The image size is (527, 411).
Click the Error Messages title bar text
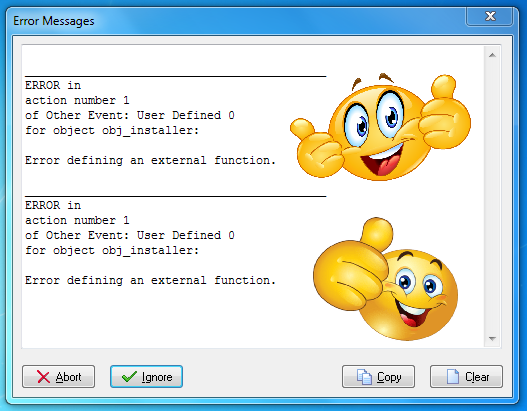(x=54, y=21)
